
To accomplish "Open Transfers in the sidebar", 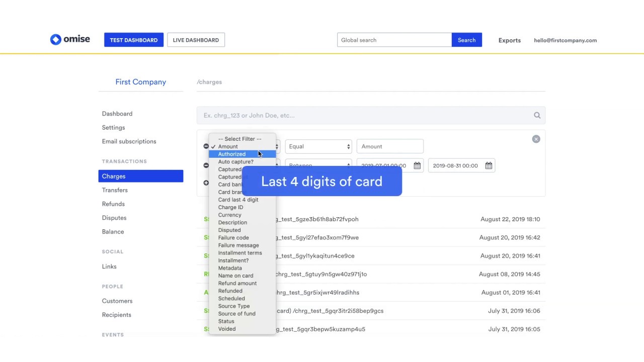I will 115,190.
